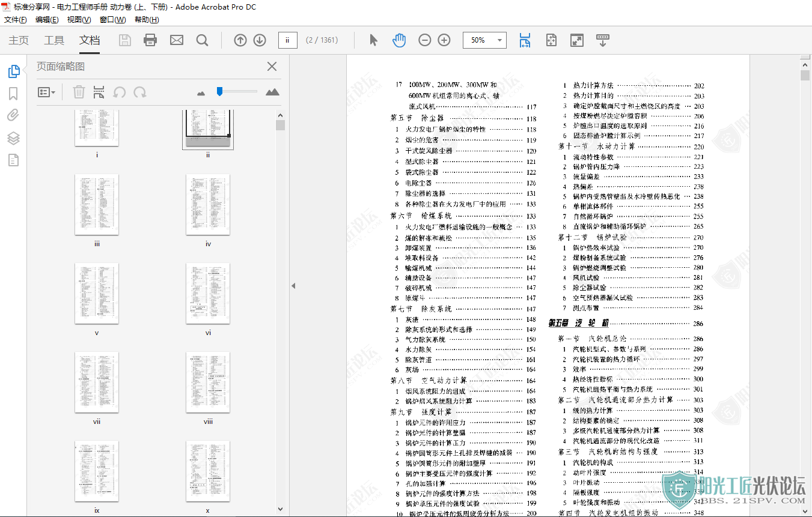The height and width of the screenshot is (517, 812).
Task: Click the Save file icon
Action: [x=124, y=40]
